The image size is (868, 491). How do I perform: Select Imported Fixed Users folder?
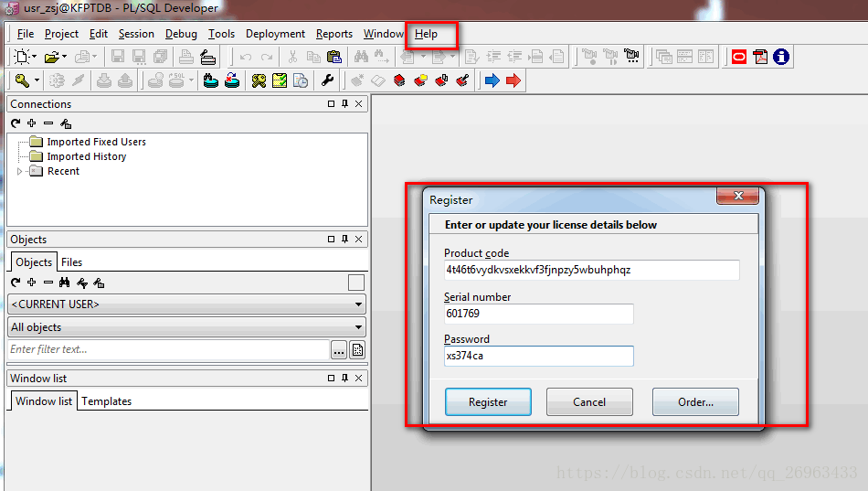coord(96,142)
